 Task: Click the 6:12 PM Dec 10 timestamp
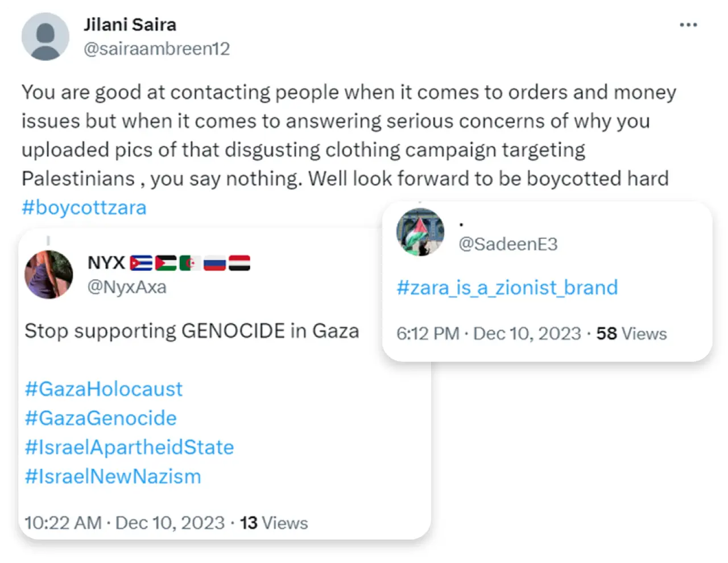click(x=489, y=333)
